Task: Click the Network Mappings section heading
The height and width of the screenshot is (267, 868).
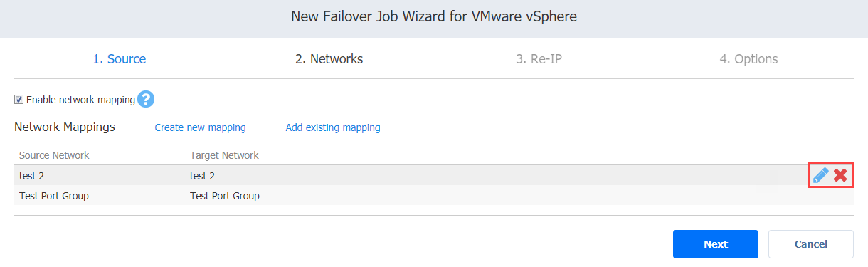Action: click(x=65, y=127)
